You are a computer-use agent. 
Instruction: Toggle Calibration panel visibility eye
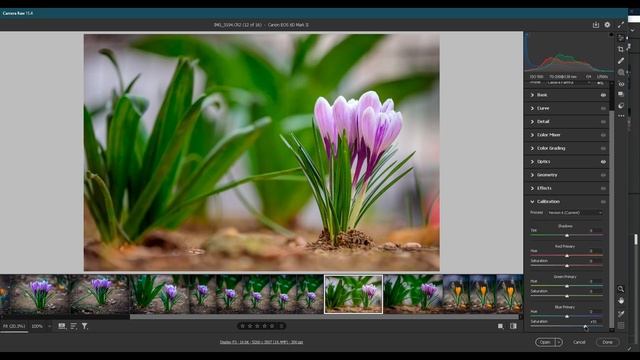[603, 202]
